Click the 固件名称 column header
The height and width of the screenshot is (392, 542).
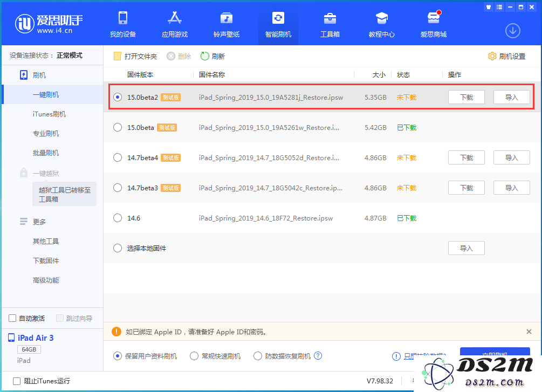coord(212,74)
